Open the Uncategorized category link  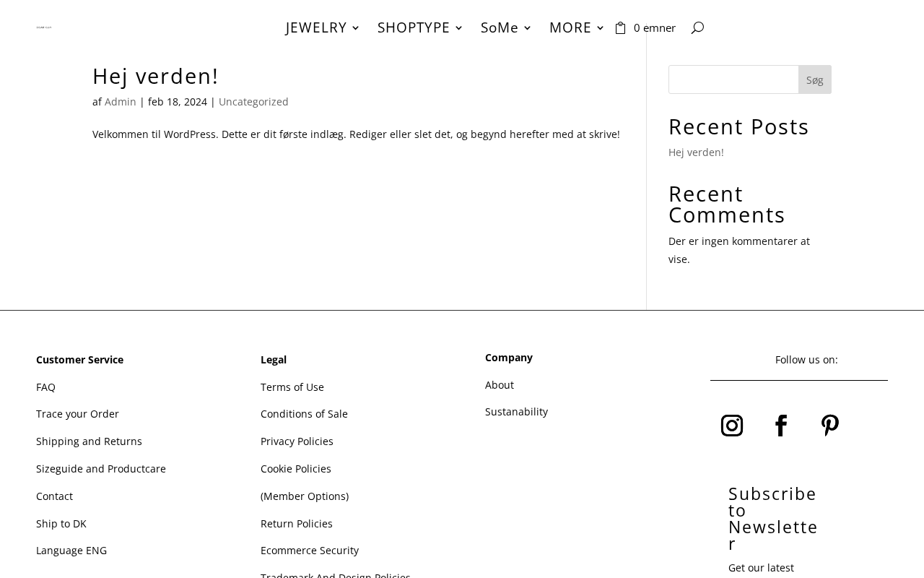point(253,102)
